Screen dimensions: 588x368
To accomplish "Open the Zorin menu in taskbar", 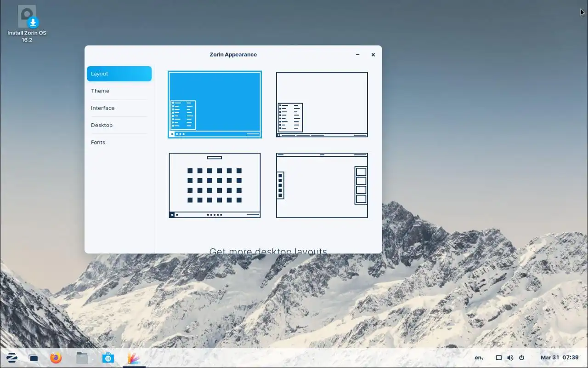I will point(11,357).
